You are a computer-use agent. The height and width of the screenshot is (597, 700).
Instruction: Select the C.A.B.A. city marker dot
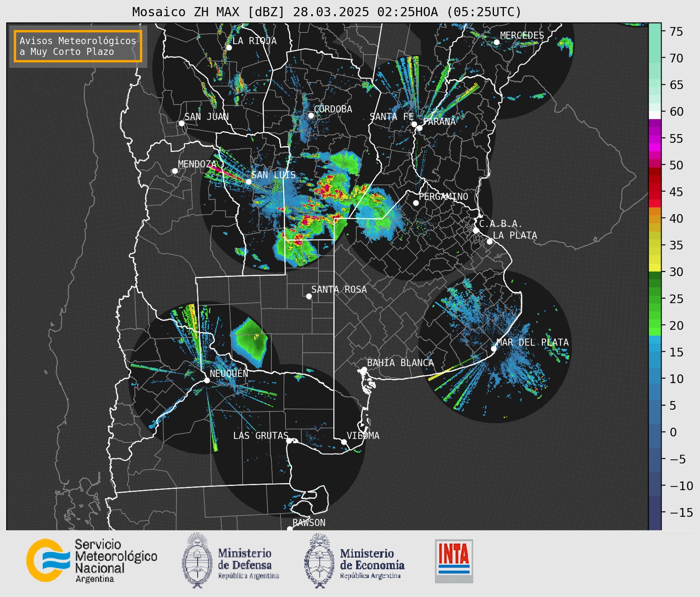coord(476,230)
